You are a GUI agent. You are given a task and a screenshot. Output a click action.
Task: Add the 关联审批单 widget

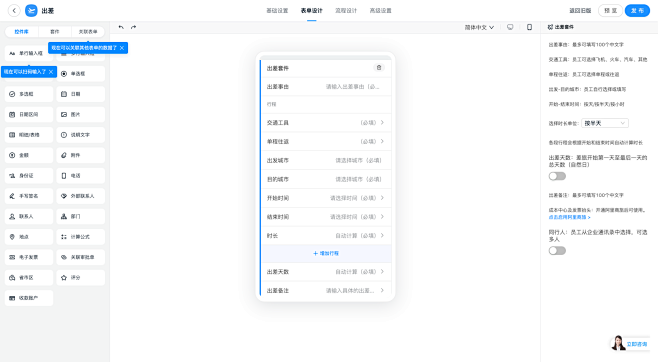pos(81,257)
